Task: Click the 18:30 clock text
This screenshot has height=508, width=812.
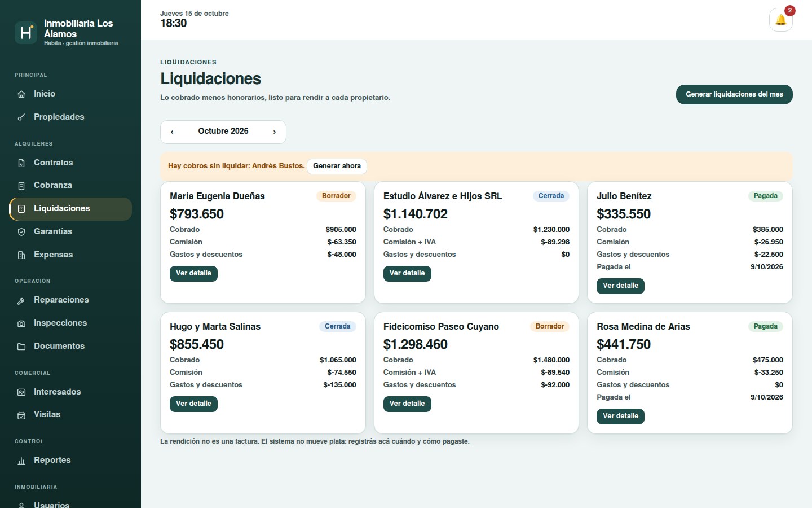Action: click(173, 23)
